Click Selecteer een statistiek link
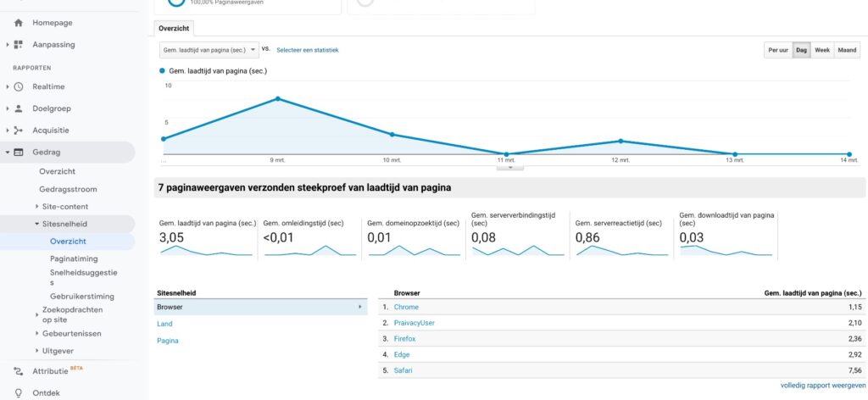The height and width of the screenshot is (400, 868). [x=307, y=50]
